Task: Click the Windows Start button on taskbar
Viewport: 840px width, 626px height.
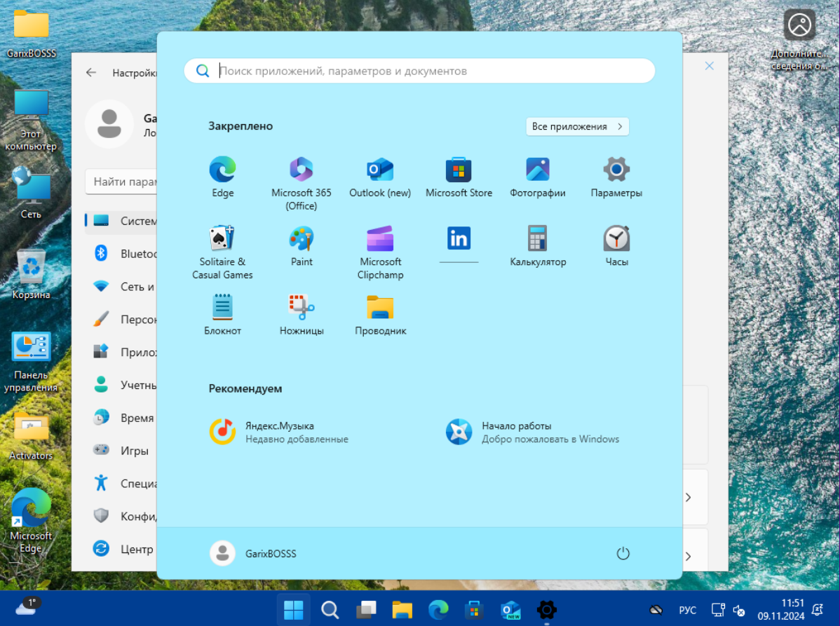Action: tap(293, 610)
